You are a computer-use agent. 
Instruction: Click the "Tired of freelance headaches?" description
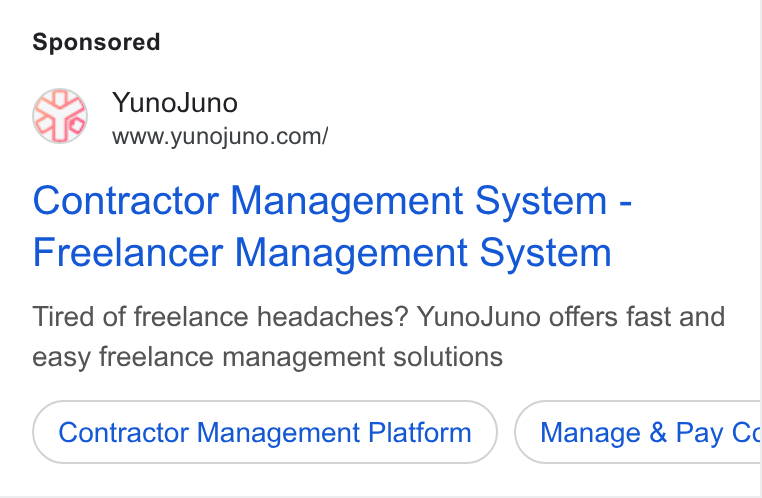pyautogui.click(x=379, y=337)
